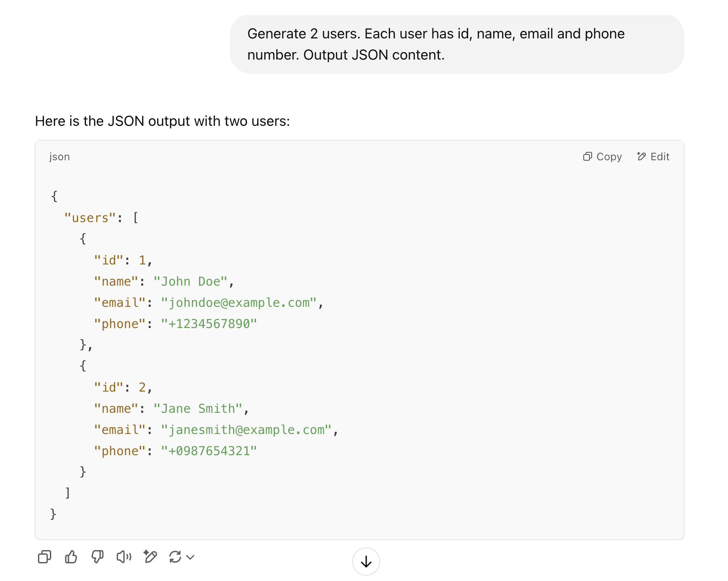Click the "janesmith@example.com" email value
This screenshot has width=728, height=581.
(x=246, y=430)
